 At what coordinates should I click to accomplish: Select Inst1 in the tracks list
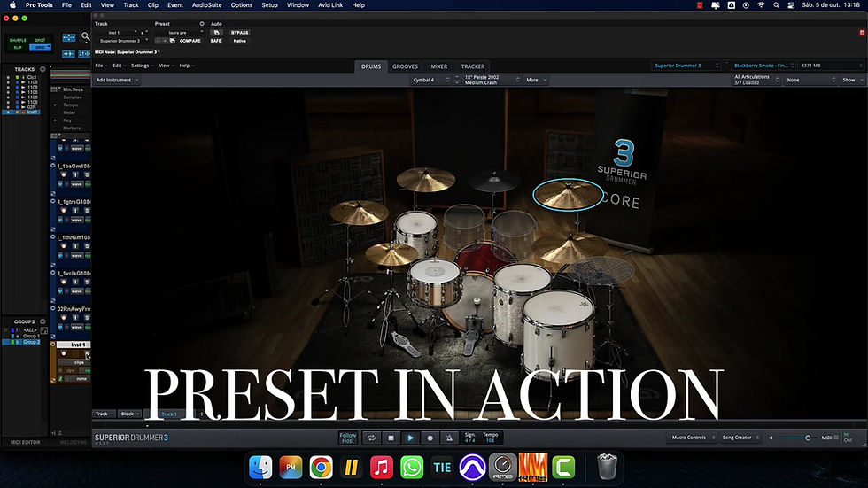coord(32,112)
